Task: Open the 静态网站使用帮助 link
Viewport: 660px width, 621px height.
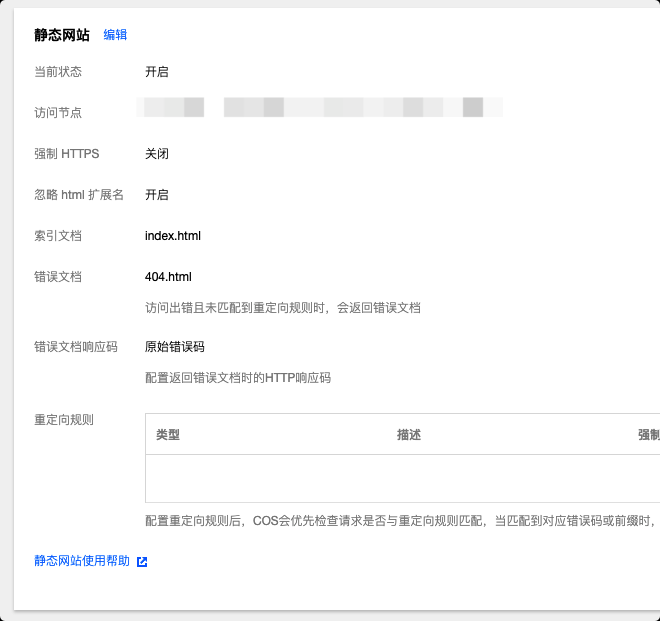Action: click(82, 561)
